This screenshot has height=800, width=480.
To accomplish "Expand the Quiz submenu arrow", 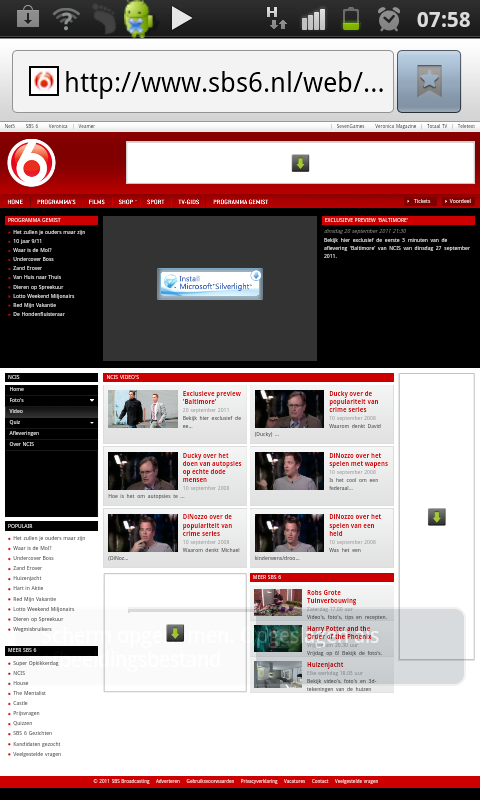I will (92, 422).
